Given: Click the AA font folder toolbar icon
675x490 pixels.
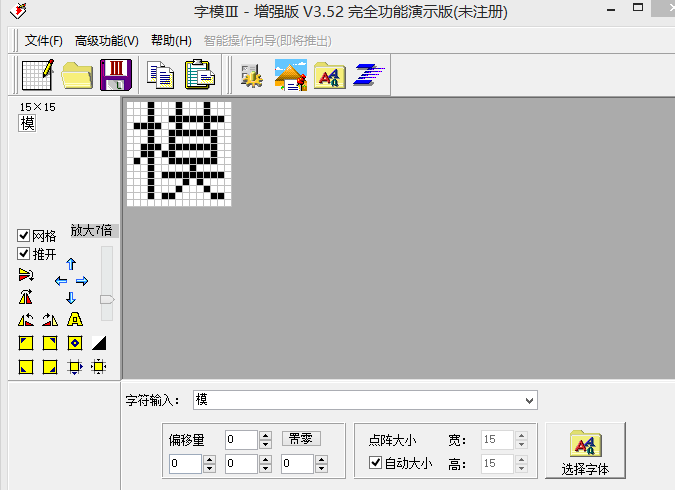Looking at the screenshot, I should coord(330,75).
